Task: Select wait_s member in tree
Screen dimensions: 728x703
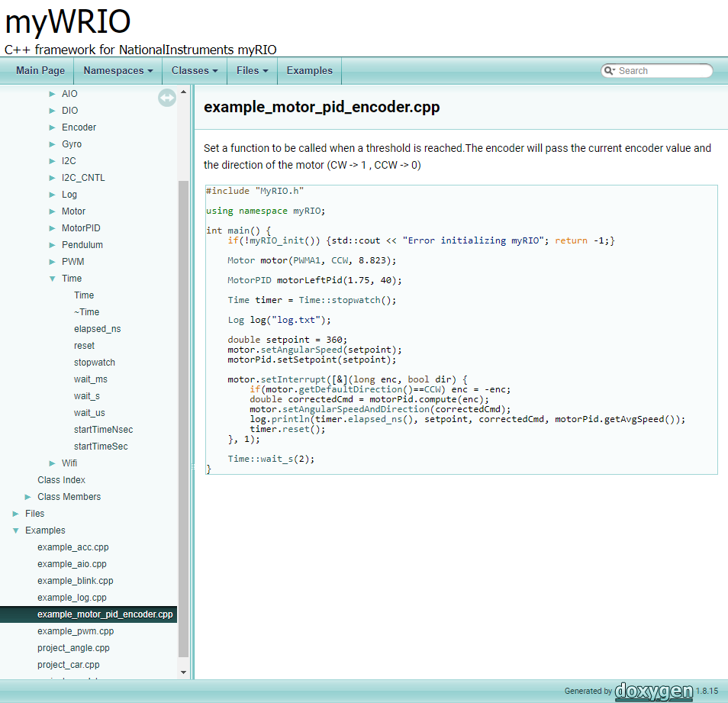Action: tap(87, 396)
